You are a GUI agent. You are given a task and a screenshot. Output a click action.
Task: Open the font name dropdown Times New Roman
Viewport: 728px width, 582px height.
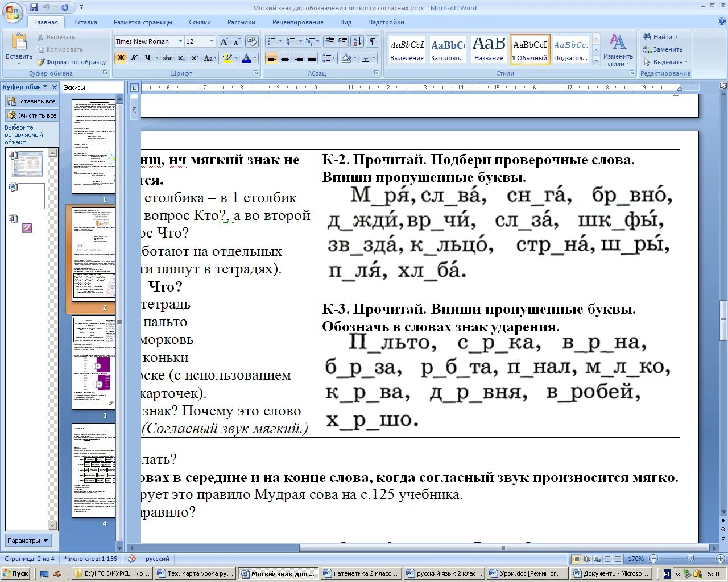click(x=180, y=41)
